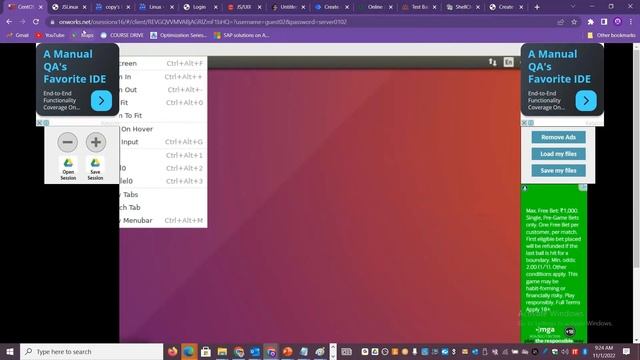
Task: Click the zoom out minus button
Action: pos(67,142)
